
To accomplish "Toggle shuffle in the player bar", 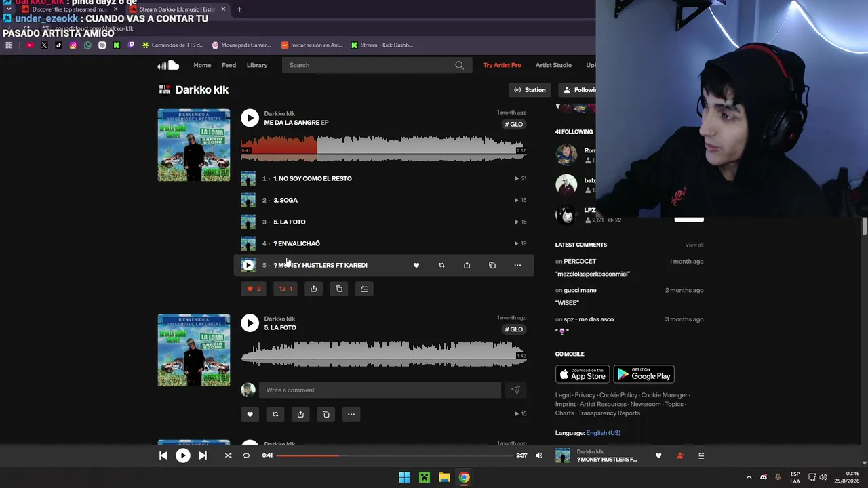I will (x=228, y=455).
